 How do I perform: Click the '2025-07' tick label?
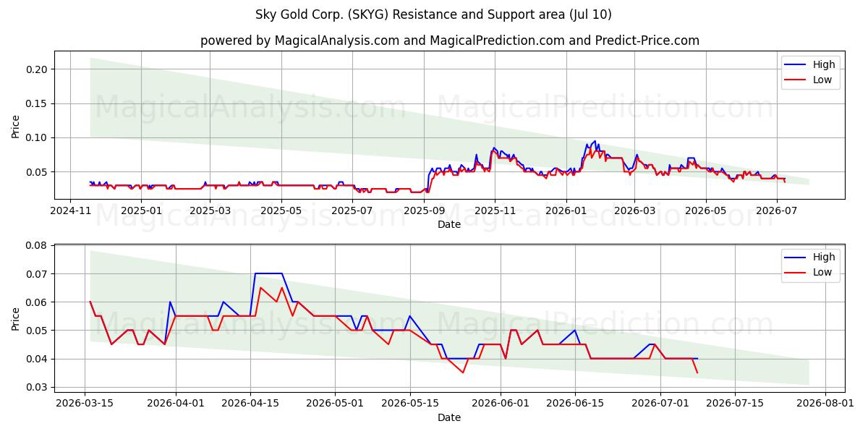click(x=352, y=210)
